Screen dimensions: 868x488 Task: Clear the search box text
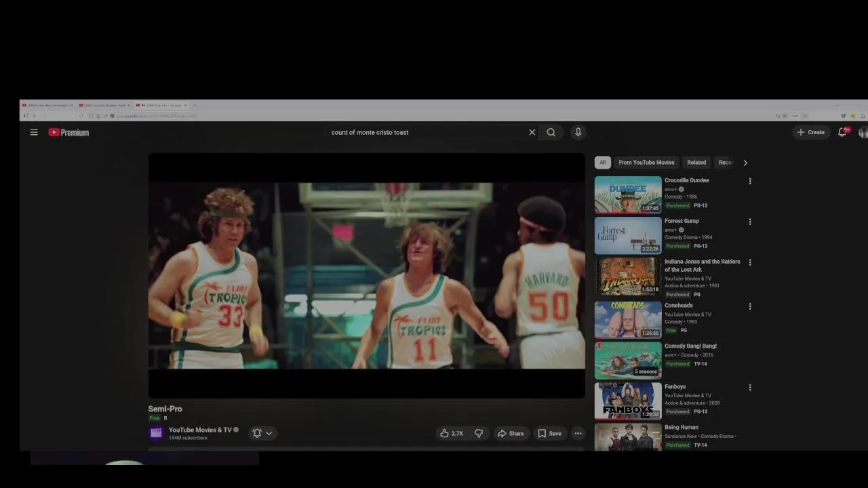[532, 132]
